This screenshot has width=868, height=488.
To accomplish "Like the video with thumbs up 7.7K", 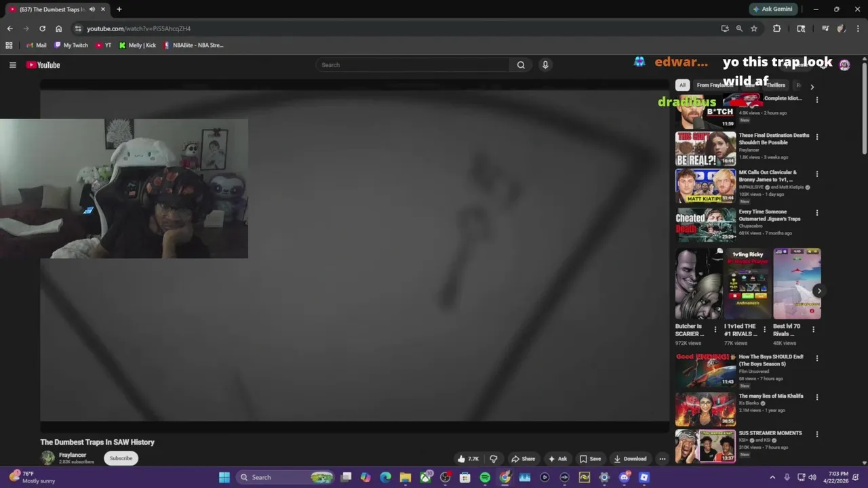I will 468,459.
